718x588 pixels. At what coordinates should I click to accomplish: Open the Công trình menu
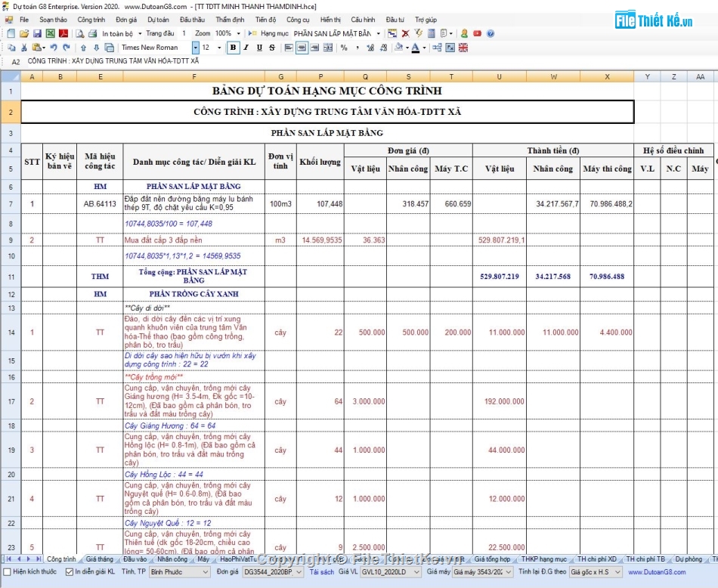pos(91,20)
